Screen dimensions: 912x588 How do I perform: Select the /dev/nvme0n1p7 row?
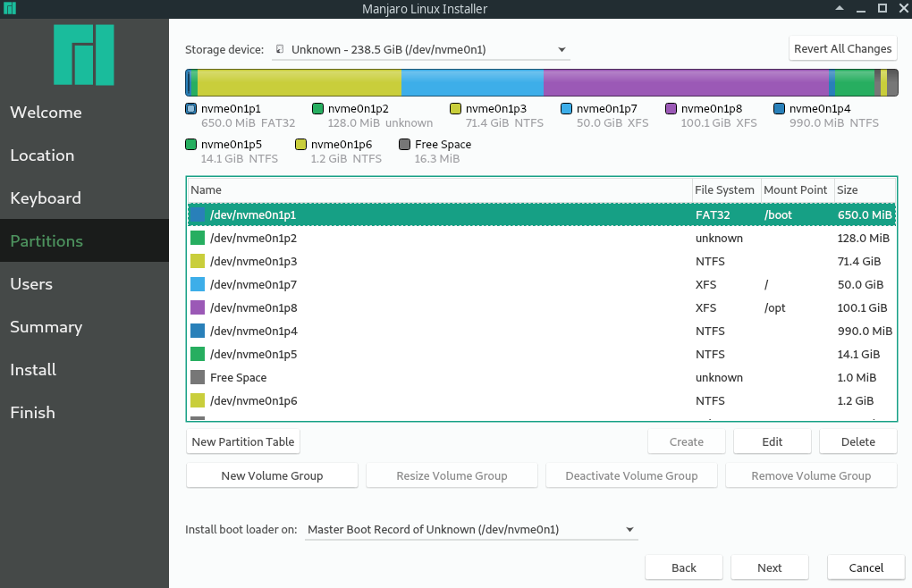[542, 285]
